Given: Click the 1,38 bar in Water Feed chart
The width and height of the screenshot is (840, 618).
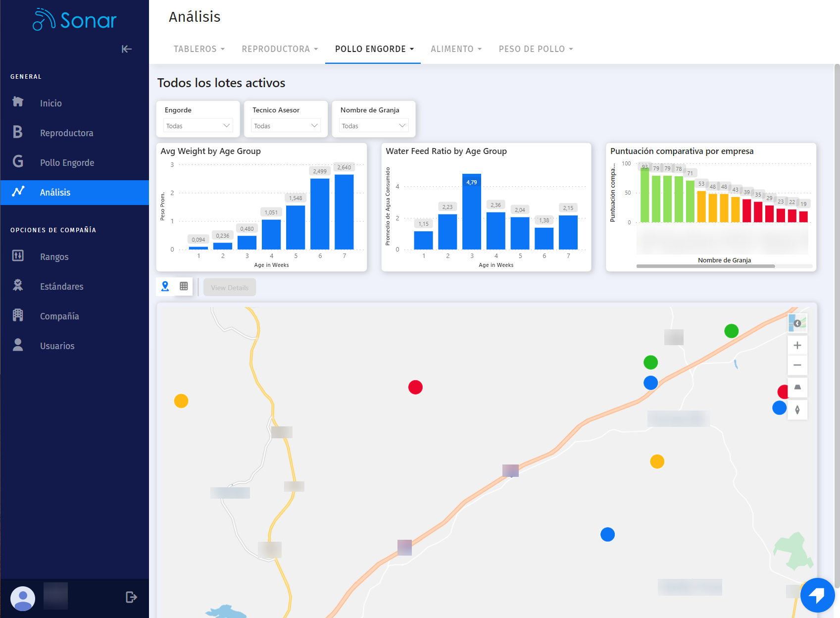Looking at the screenshot, I should (544, 238).
